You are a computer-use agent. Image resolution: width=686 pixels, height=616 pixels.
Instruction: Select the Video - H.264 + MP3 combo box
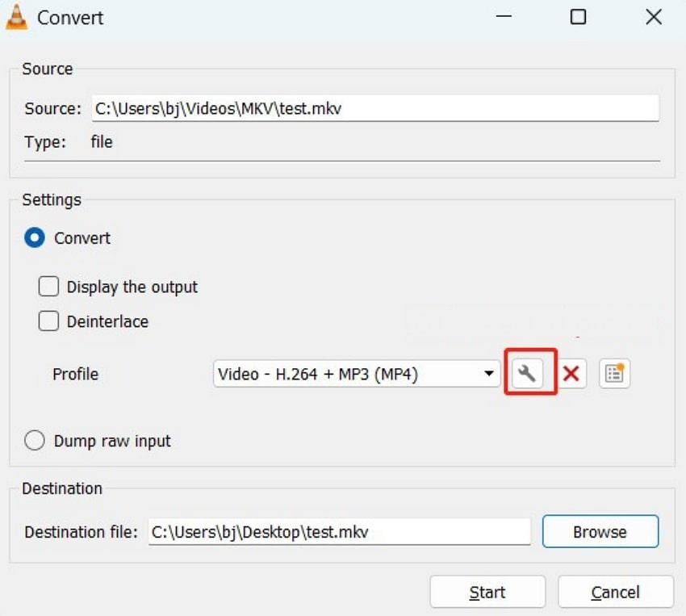tap(347, 373)
